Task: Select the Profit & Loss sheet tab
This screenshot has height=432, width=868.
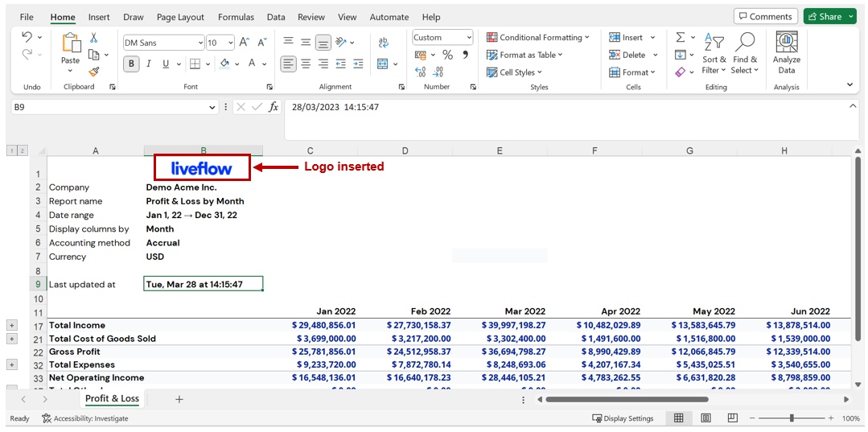Action: (x=112, y=399)
